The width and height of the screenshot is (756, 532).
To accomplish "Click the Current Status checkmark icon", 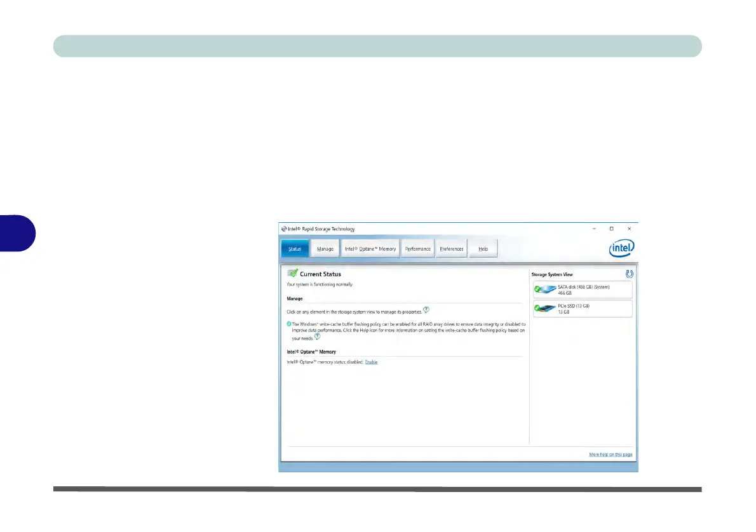I will pyautogui.click(x=293, y=273).
